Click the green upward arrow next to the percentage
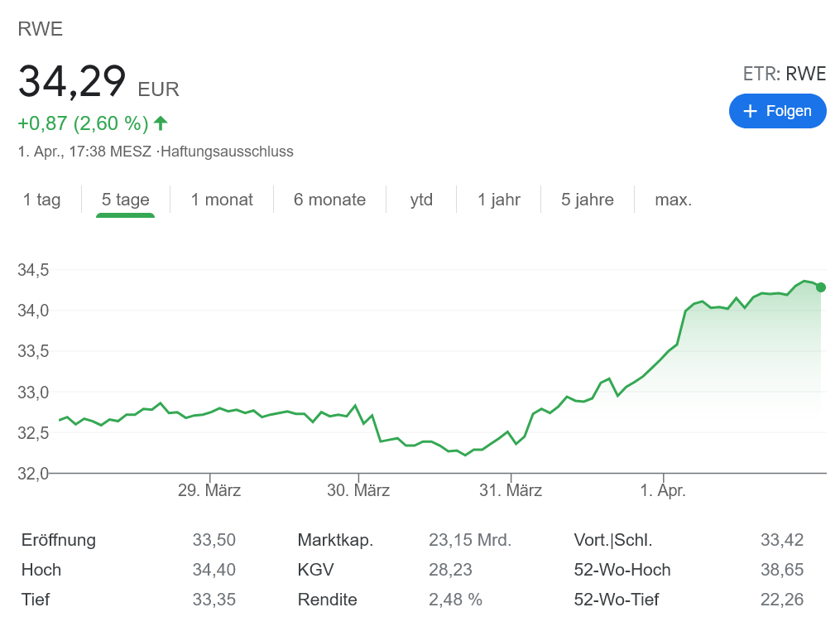840x641 pixels. 160,123
